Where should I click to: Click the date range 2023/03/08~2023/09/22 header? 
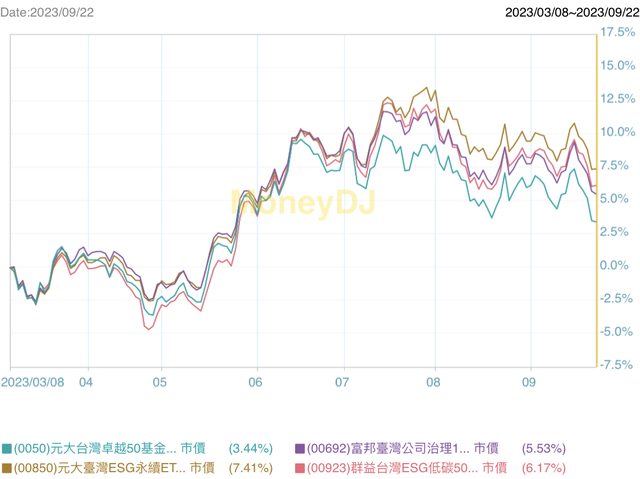[x=569, y=12]
